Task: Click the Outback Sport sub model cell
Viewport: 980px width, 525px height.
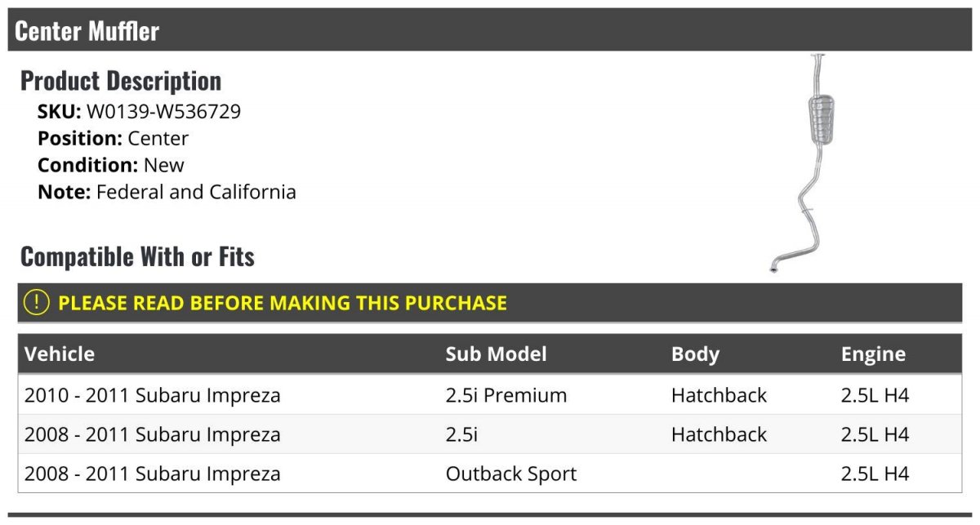Action: pos(510,474)
